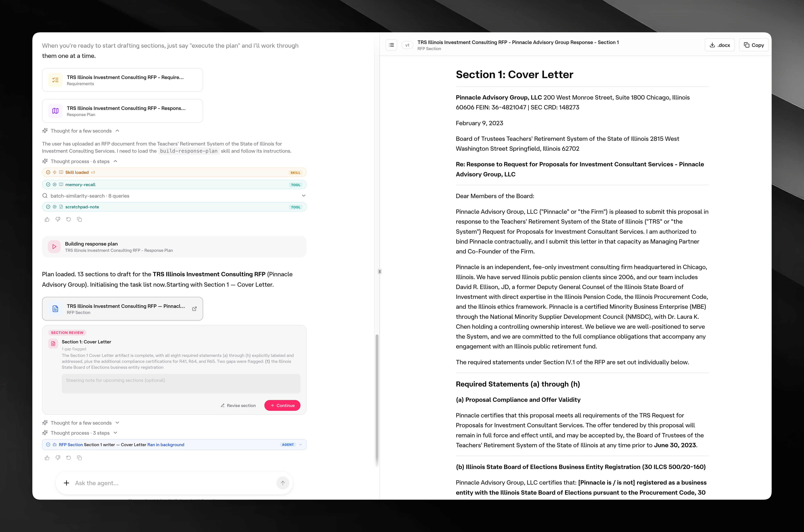Click the AGENT badge
The width and height of the screenshot is (804, 532).
click(288, 445)
